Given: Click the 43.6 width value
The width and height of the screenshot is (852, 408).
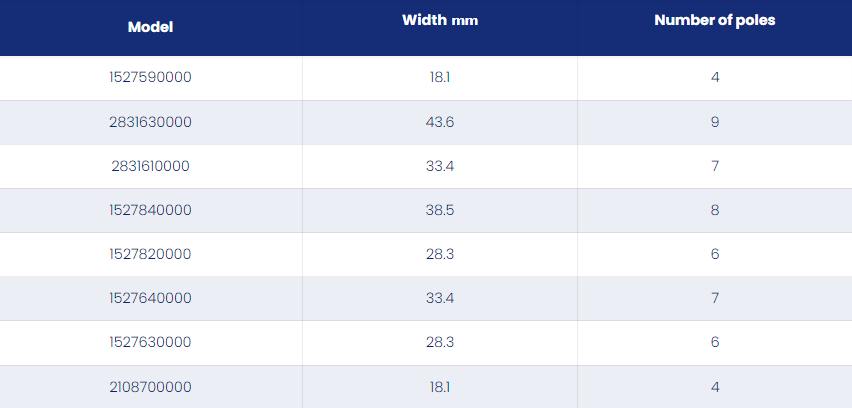Looking at the screenshot, I should [440, 122].
